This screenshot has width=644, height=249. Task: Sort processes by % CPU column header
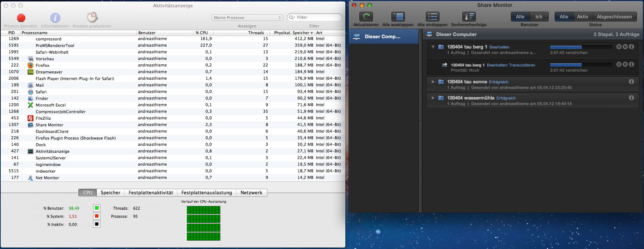pyautogui.click(x=203, y=33)
